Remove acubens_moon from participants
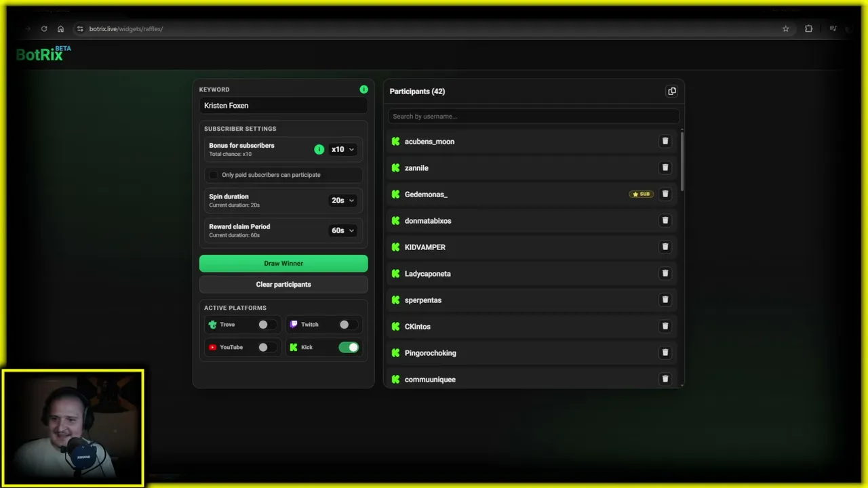Image resolution: width=868 pixels, height=488 pixels. (665, 141)
